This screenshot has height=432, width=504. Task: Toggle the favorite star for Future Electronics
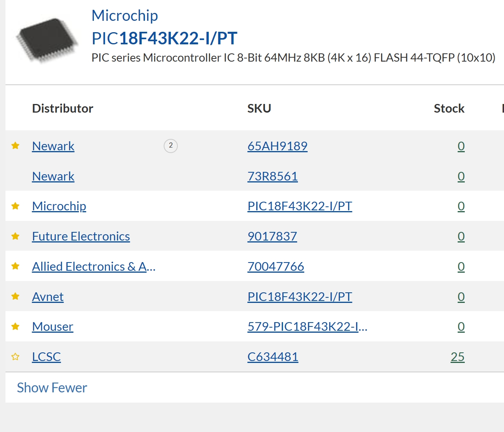(15, 236)
